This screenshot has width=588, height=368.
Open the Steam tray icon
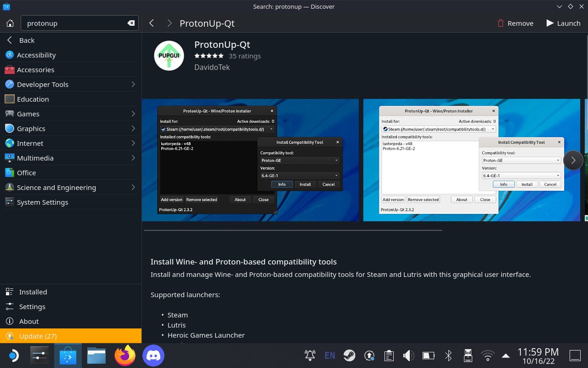350,356
